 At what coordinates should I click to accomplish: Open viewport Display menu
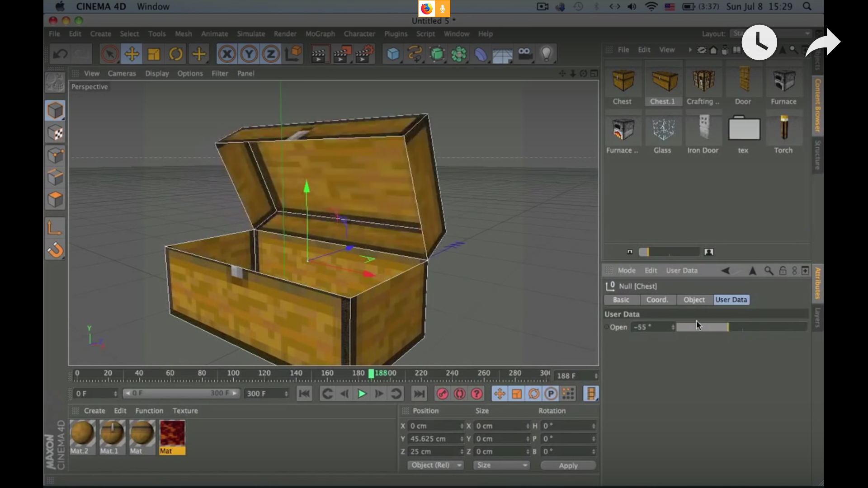[157, 73]
